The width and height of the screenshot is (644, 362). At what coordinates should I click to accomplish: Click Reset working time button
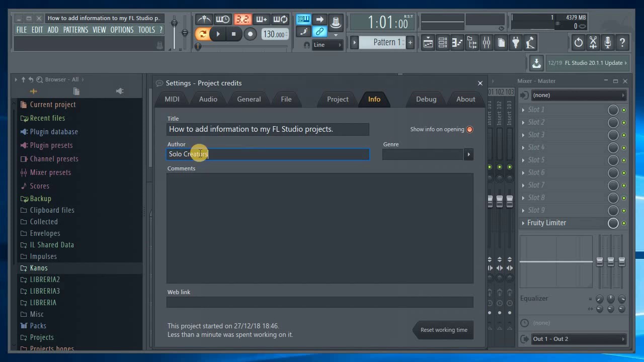[444, 330]
